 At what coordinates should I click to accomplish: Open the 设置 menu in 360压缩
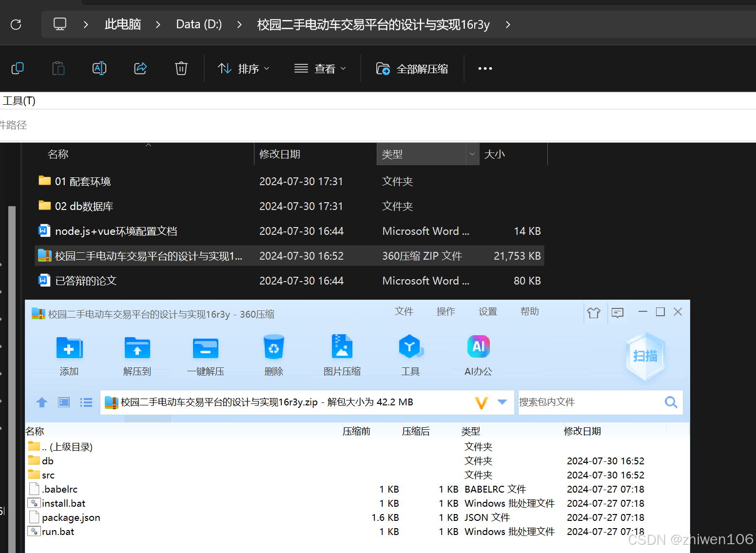(488, 311)
